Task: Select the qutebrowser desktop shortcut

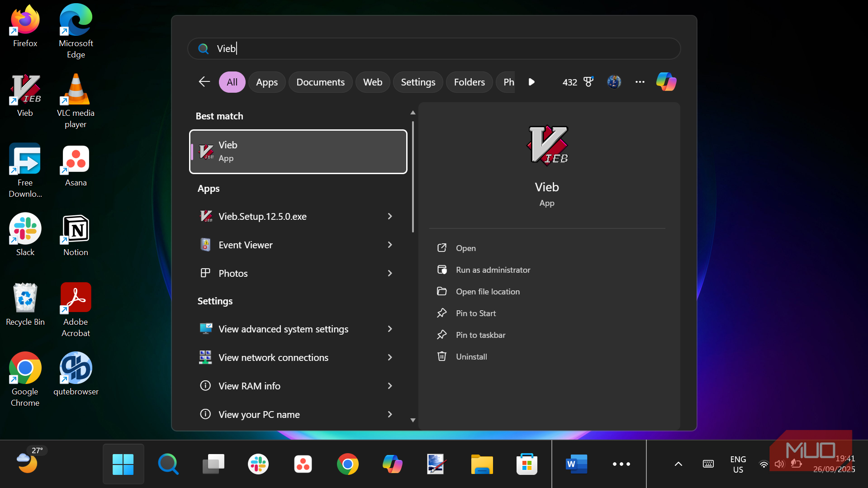Action: tap(76, 374)
